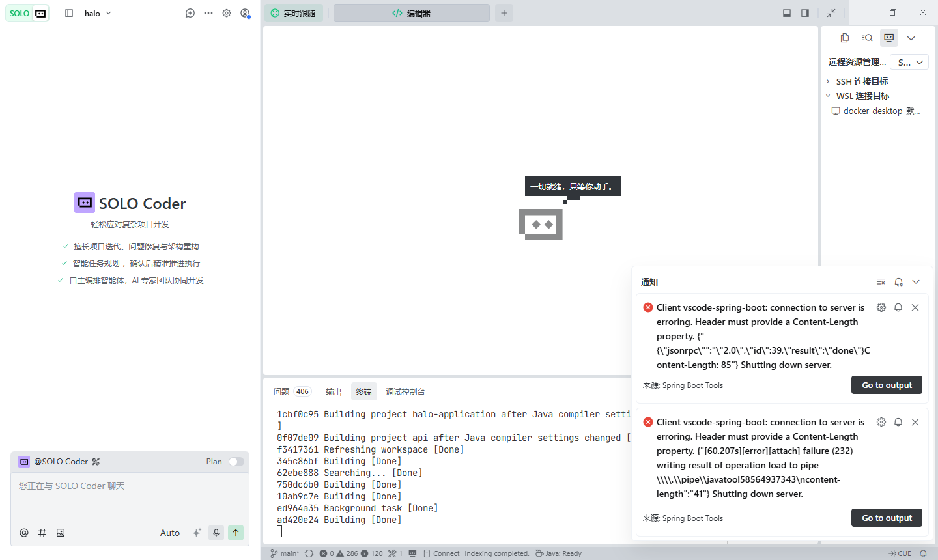Open the notifications bell in the status bar
Viewport: 938px width, 560px height.
pyautogui.click(x=923, y=553)
